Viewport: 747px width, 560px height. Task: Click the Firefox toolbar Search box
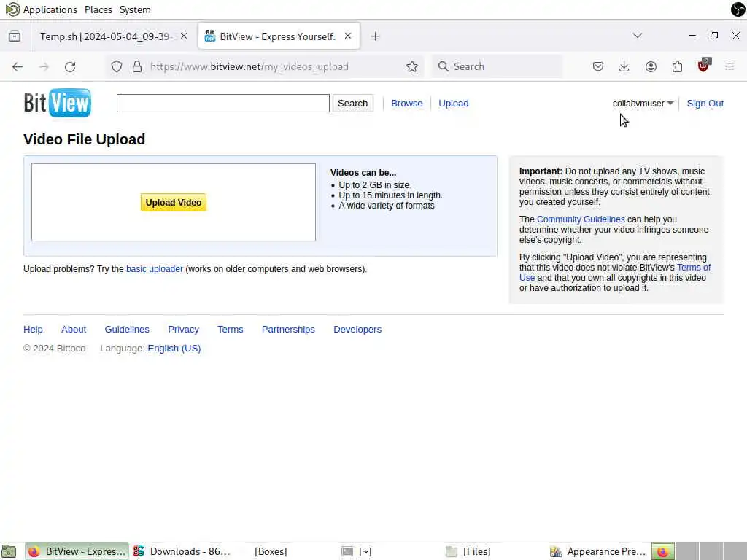click(x=497, y=66)
